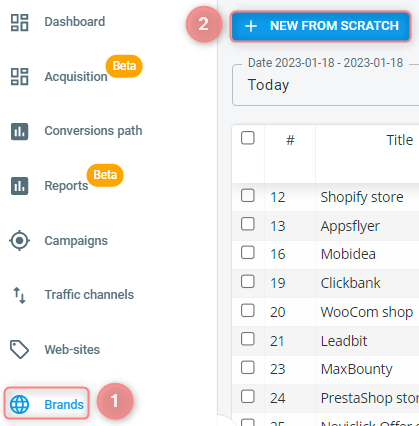Open the Today date range dropdown

[325, 85]
